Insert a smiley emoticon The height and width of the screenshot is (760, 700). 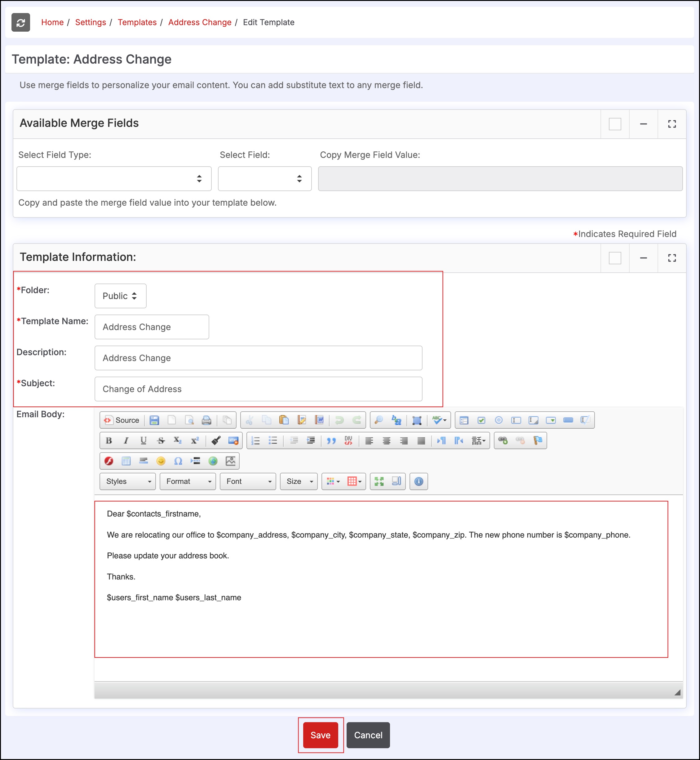[161, 461]
